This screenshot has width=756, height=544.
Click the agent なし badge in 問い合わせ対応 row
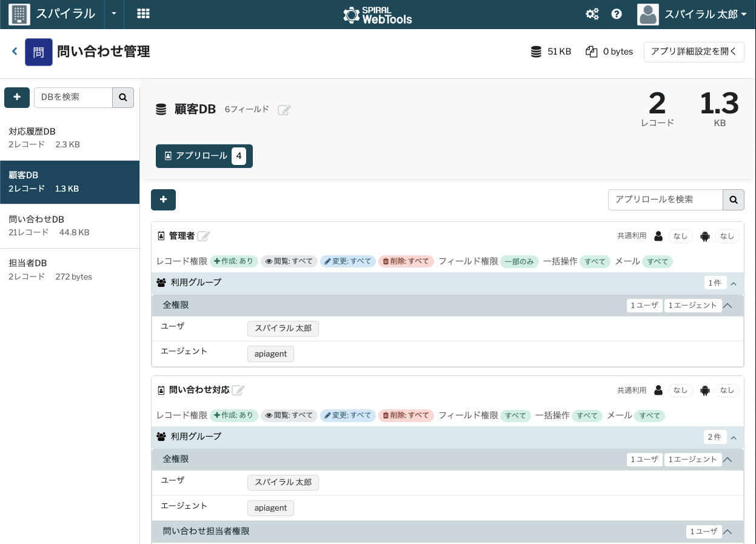(727, 391)
